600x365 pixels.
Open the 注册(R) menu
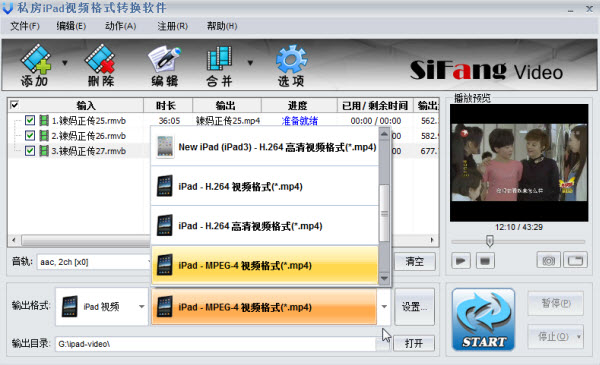[172, 26]
